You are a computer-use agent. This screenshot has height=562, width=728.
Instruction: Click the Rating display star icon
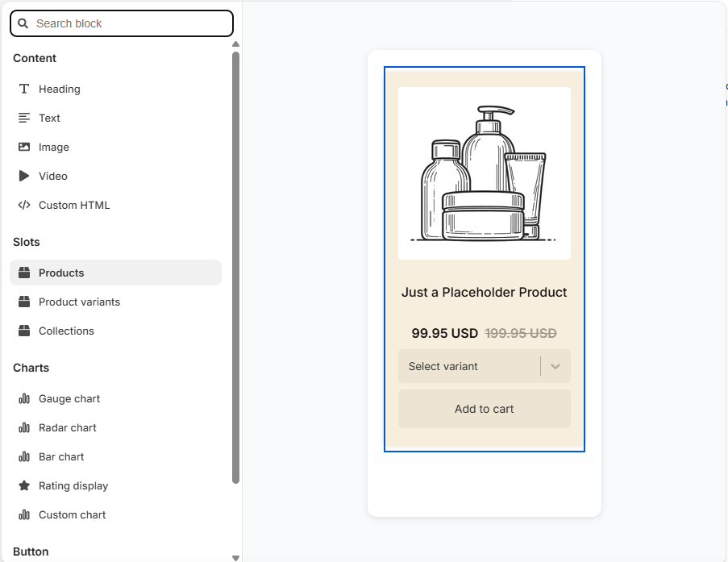click(x=24, y=485)
